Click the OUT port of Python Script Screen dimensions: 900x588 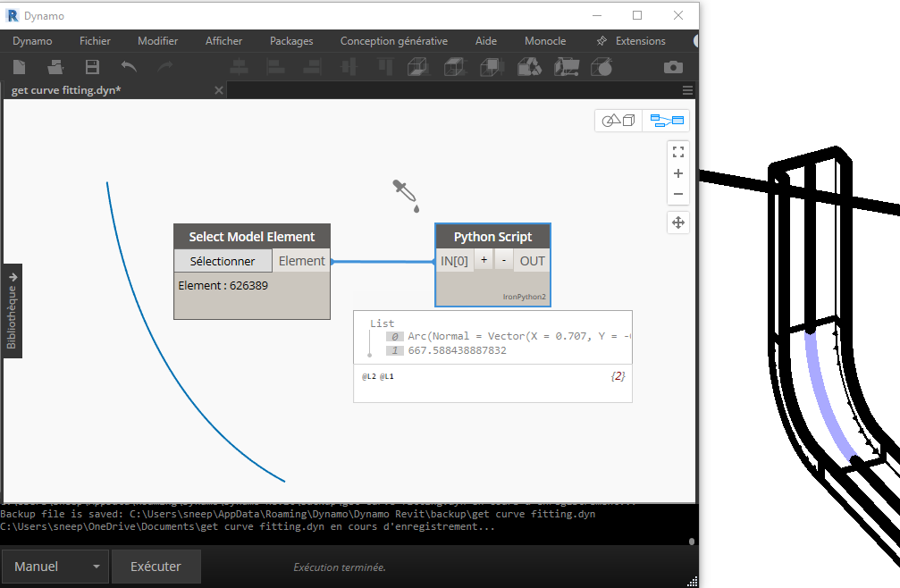click(532, 261)
